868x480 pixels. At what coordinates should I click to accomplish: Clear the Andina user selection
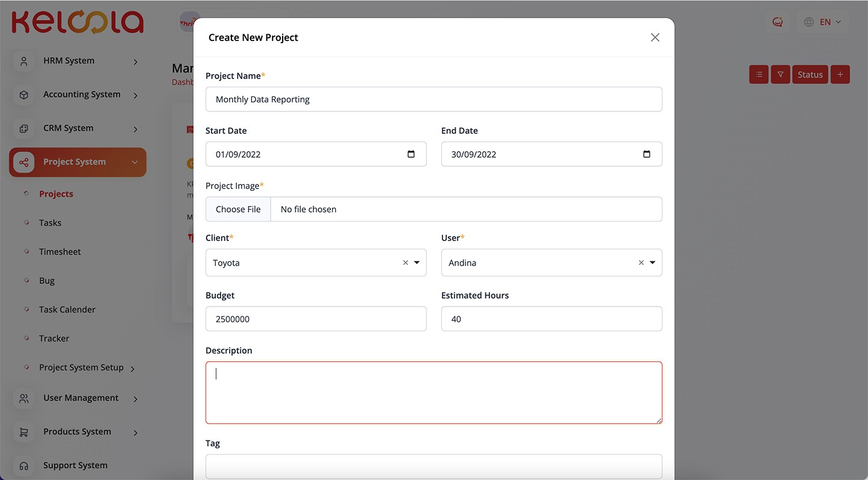click(641, 263)
